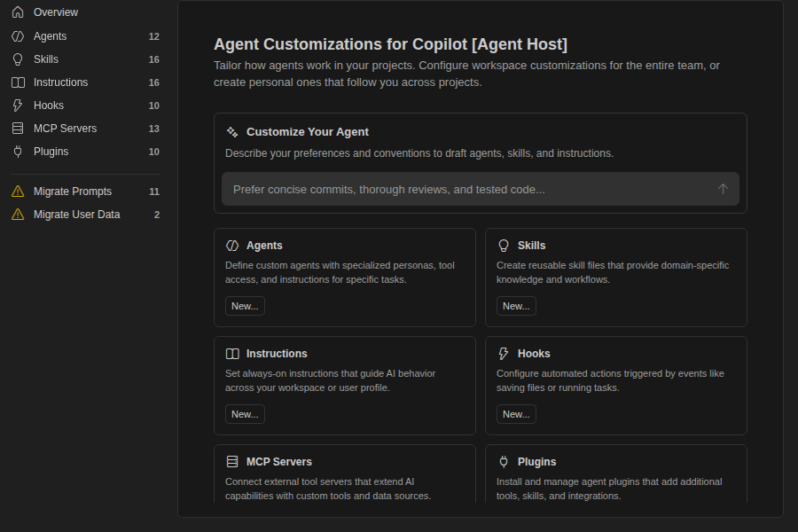The image size is (798, 532).
Task: Click the Skills lightbulb icon in sidebar
Action: click(18, 59)
